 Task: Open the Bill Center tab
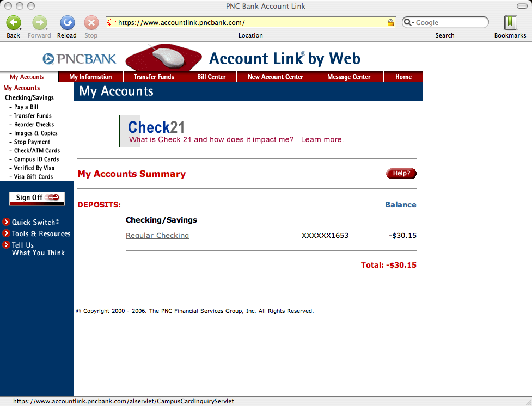click(211, 77)
